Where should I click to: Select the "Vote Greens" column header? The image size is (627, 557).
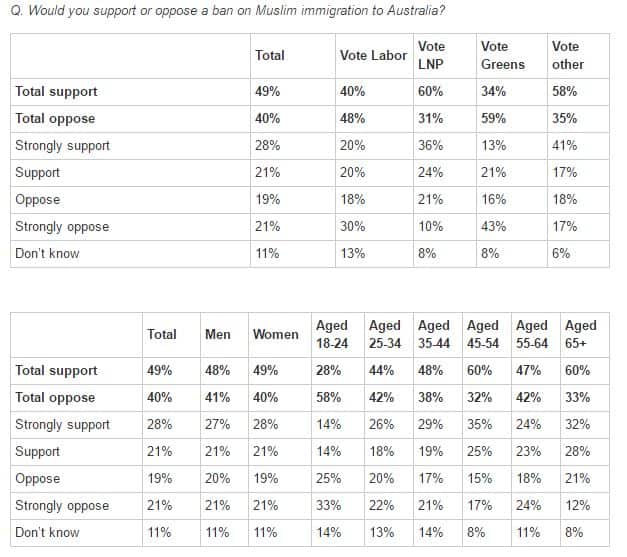tap(495, 56)
